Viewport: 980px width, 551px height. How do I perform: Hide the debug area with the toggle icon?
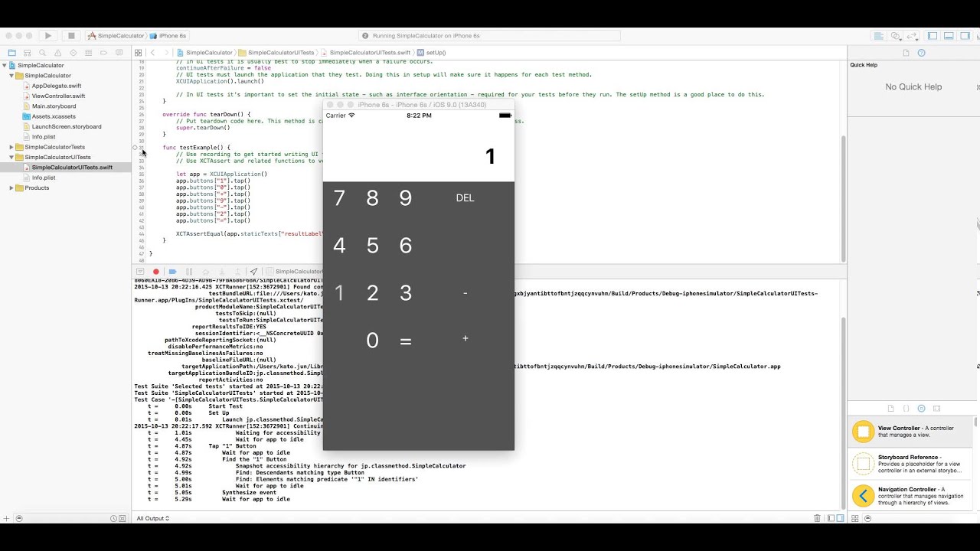pos(140,272)
